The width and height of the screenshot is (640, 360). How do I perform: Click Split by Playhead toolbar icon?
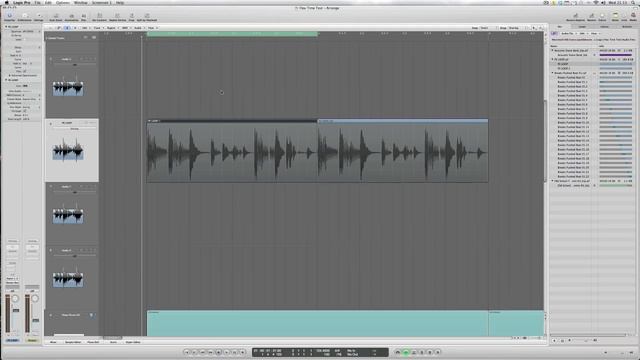(147, 17)
